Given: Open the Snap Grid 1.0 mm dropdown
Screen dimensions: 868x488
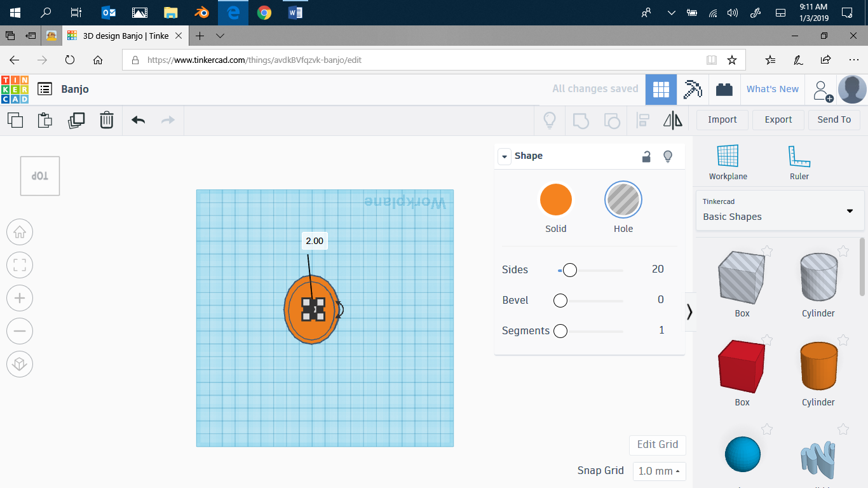Looking at the screenshot, I should 660,471.
